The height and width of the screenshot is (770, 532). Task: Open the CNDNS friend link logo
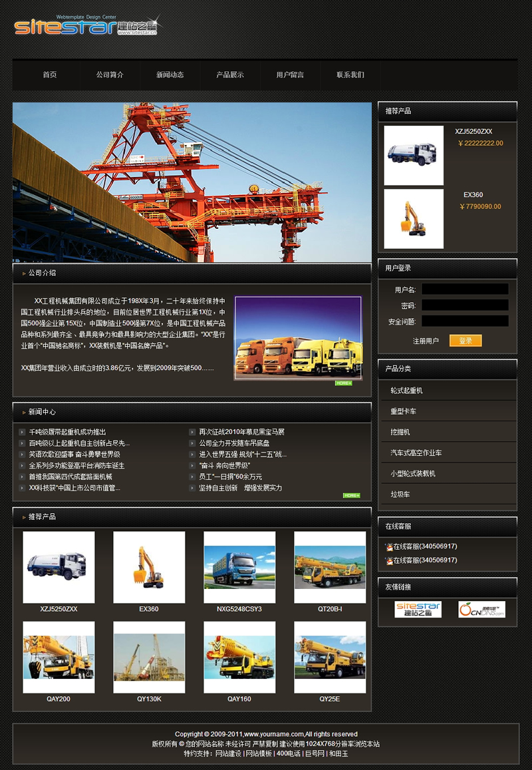481,610
